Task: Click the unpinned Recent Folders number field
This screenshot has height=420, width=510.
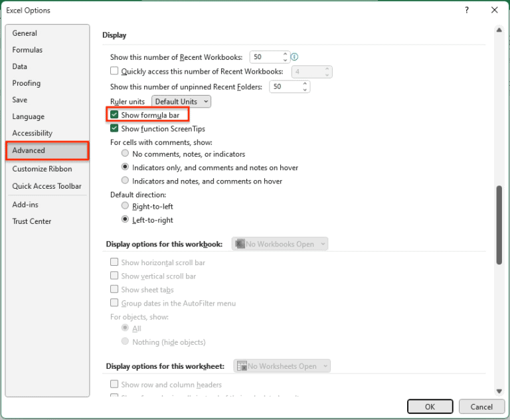Action: point(286,86)
